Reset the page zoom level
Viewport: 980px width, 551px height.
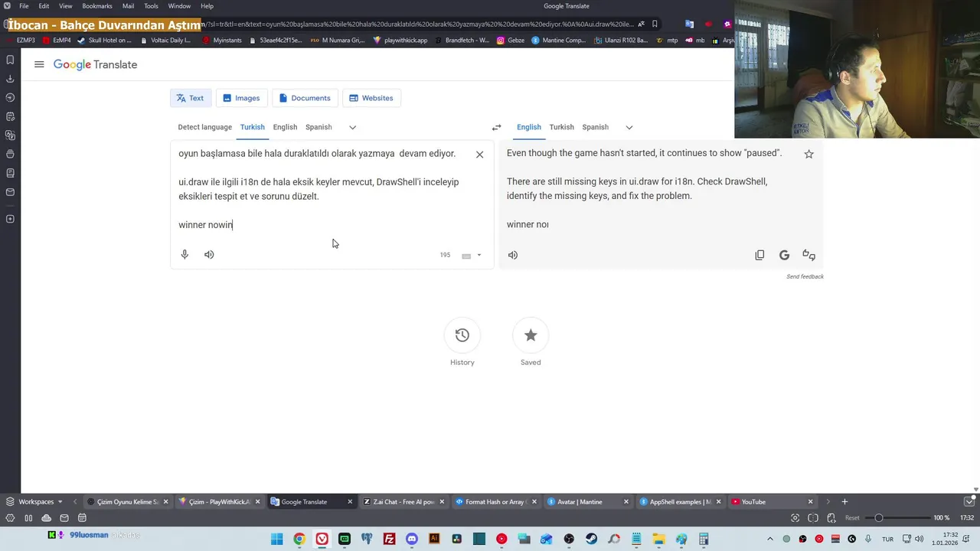(852, 518)
